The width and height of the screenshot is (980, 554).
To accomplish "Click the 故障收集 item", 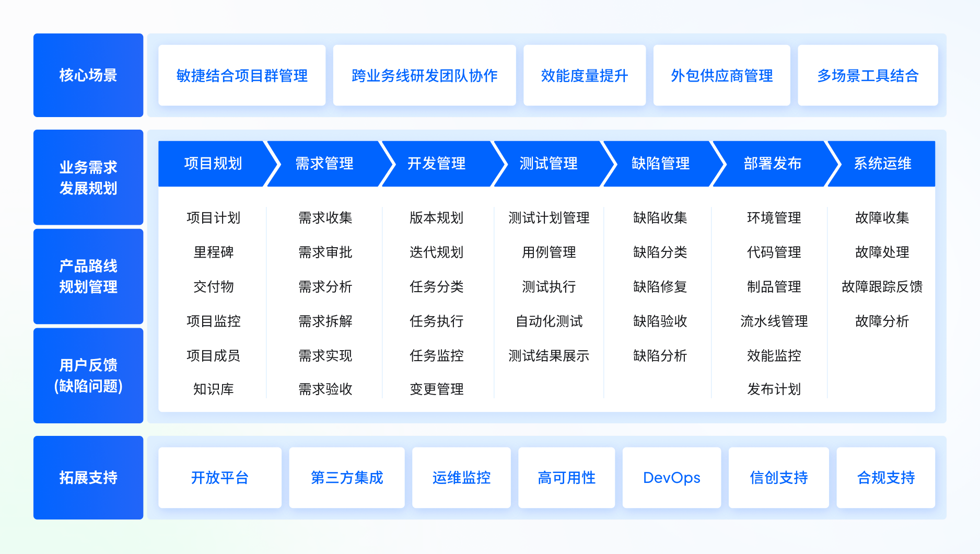I will 882,217.
